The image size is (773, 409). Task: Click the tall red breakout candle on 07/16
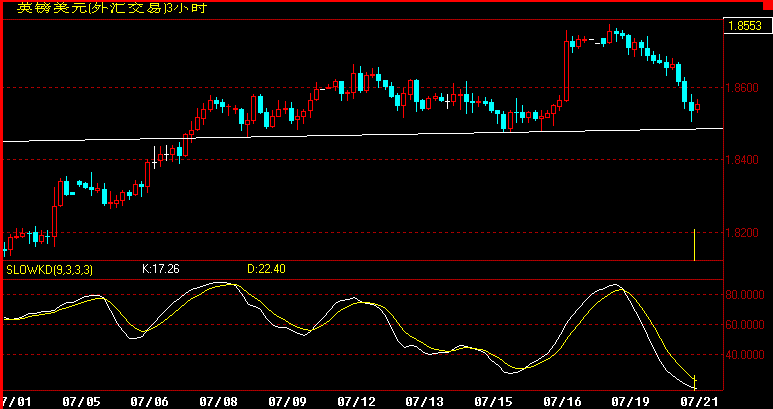pyautogui.click(x=566, y=69)
